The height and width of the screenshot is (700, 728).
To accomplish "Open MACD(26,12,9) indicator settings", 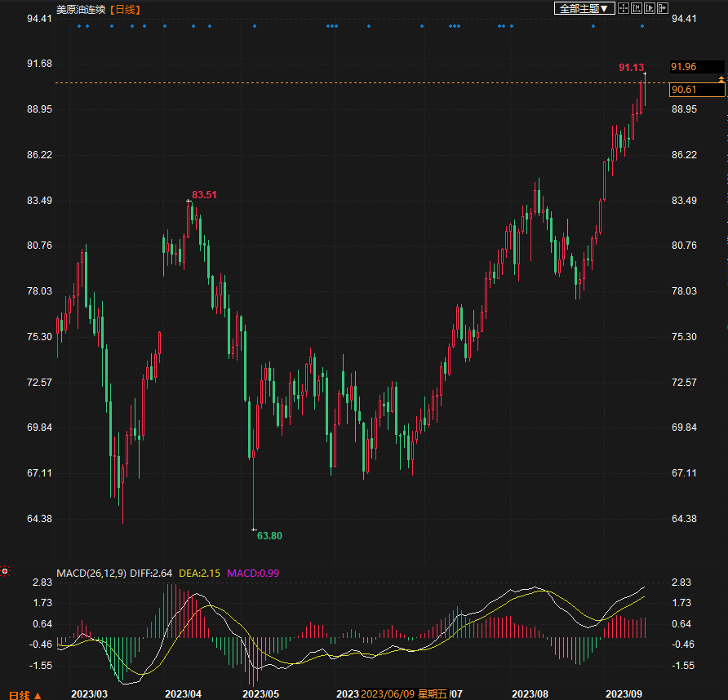I will 91,574.
